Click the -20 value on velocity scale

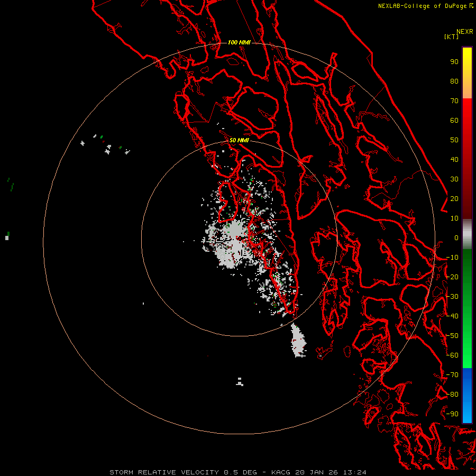pyautogui.click(x=452, y=277)
